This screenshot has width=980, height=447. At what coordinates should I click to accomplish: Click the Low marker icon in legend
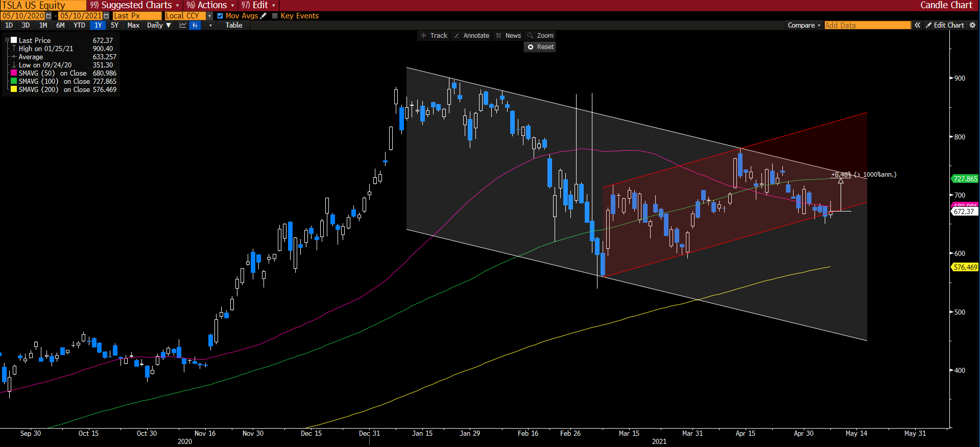pyautogui.click(x=14, y=65)
